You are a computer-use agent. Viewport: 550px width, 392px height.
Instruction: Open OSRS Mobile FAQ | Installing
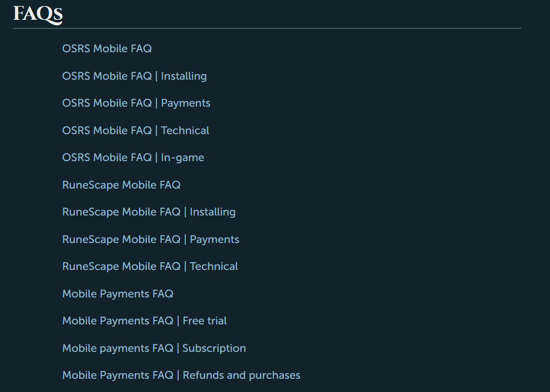[x=134, y=76]
